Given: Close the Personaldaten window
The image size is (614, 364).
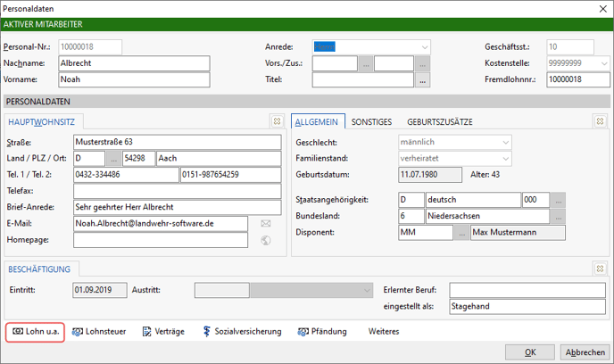Looking at the screenshot, I should [603, 9].
